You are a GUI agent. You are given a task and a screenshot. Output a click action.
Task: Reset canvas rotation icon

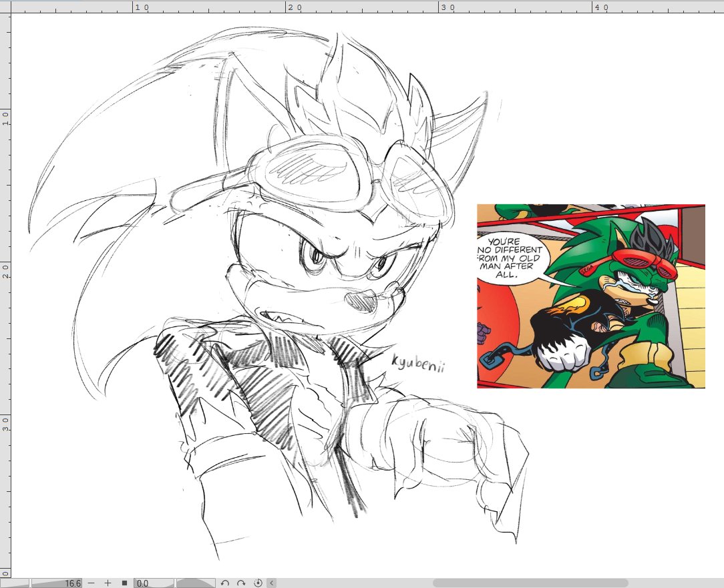258,583
